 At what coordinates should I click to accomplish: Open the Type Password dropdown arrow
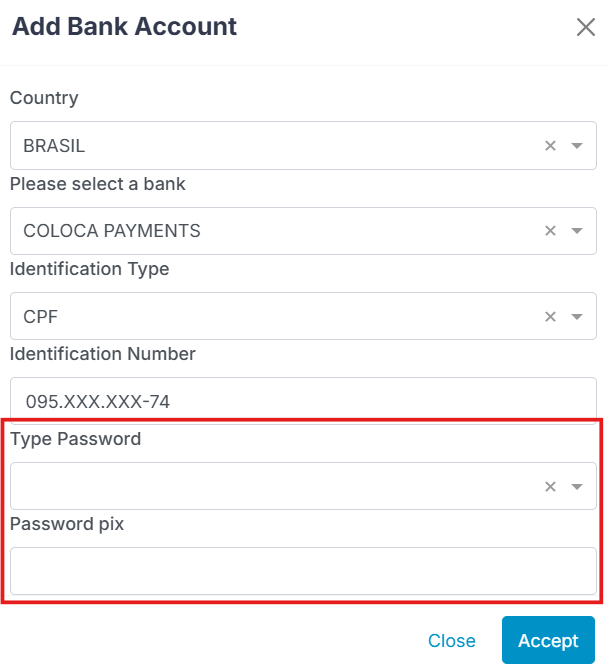tap(577, 487)
